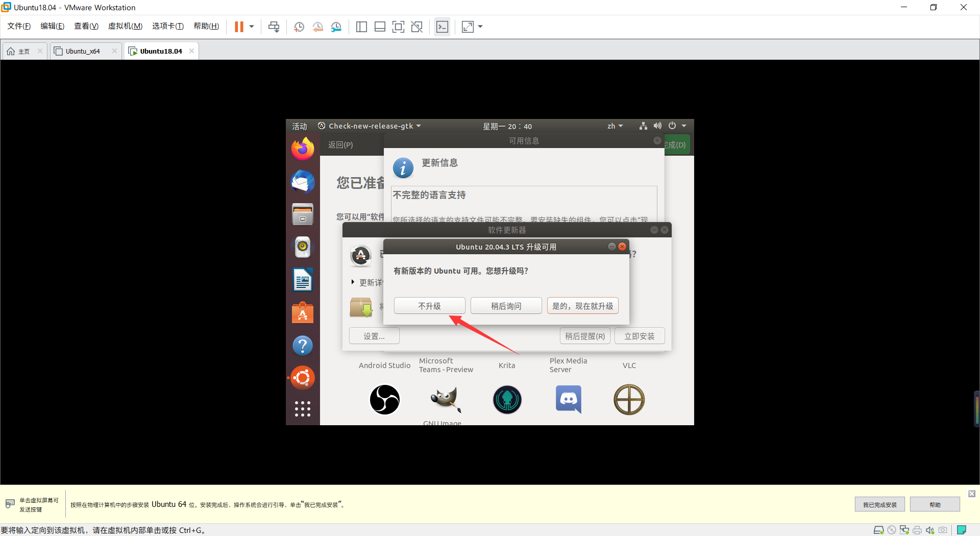The height and width of the screenshot is (536, 980).
Task: Launch Thunderbird mail from the dock
Action: (x=303, y=182)
